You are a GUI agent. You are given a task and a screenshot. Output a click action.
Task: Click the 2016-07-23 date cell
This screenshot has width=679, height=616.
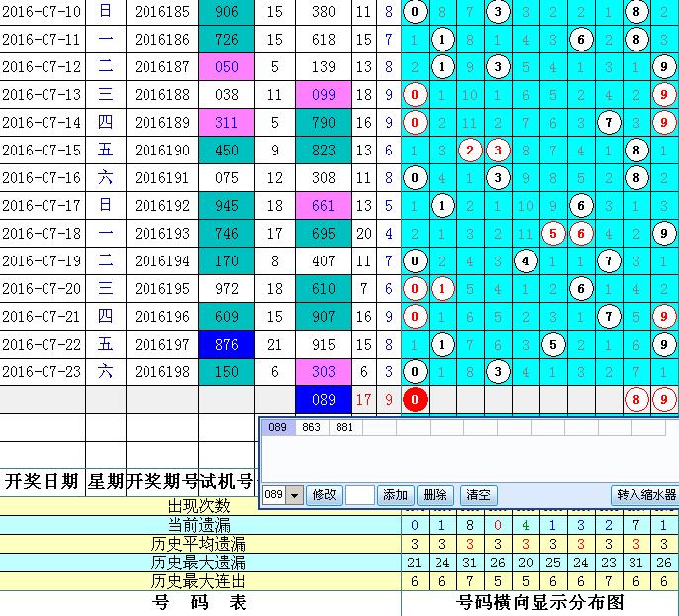point(43,372)
